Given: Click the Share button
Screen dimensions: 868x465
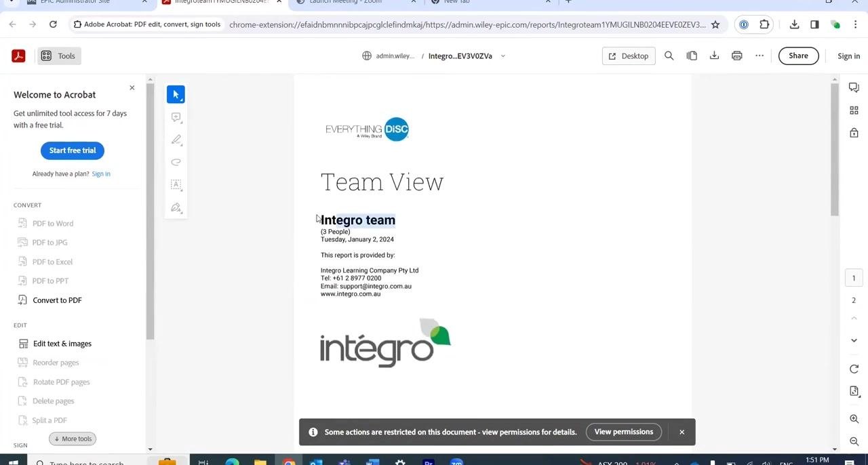Looking at the screenshot, I should tap(798, 56).
